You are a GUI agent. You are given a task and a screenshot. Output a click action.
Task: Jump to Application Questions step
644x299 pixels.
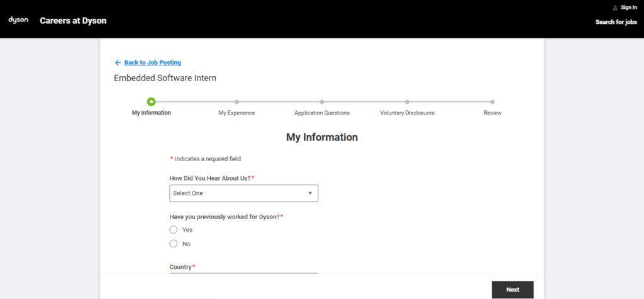322,113
